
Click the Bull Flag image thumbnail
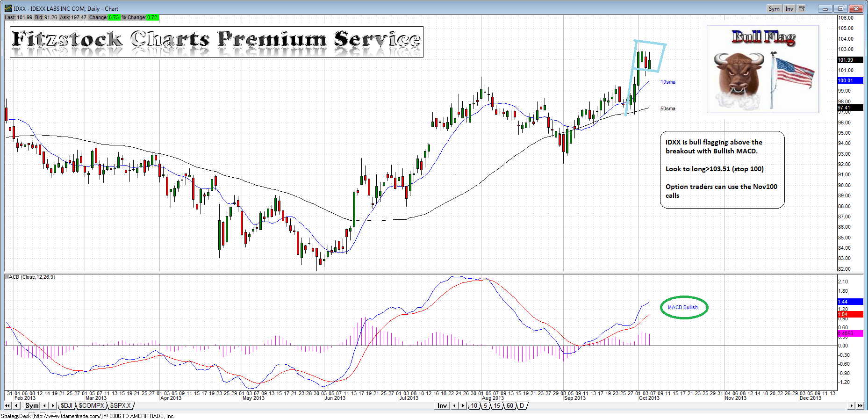(x=762, y=69)
